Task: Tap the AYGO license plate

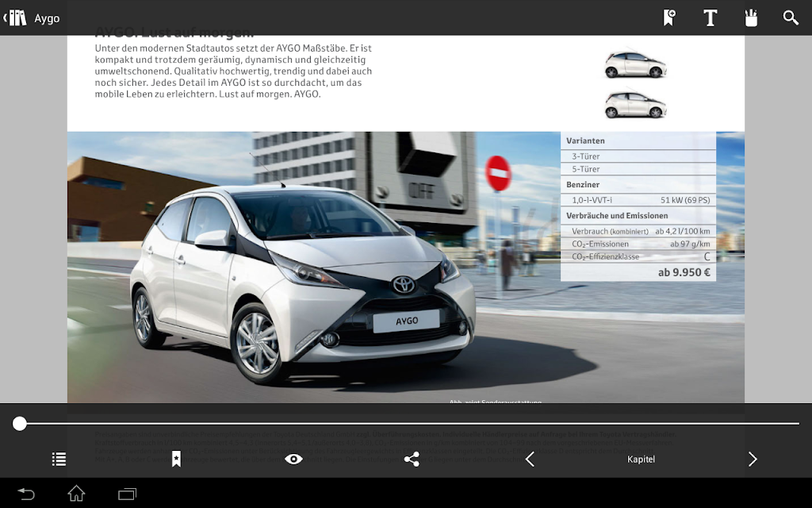Action: (407, 321)
